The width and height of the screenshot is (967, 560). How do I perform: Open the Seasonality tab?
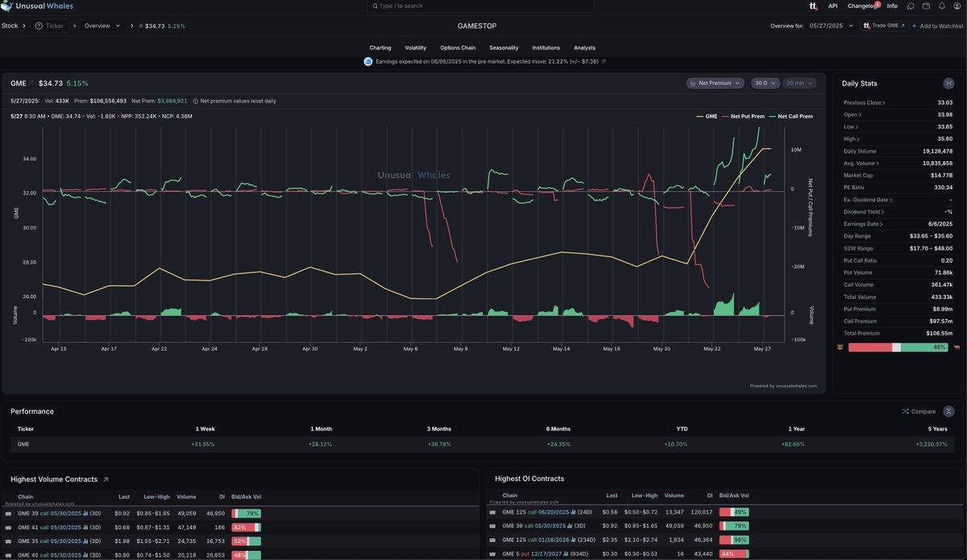(504, 48)
